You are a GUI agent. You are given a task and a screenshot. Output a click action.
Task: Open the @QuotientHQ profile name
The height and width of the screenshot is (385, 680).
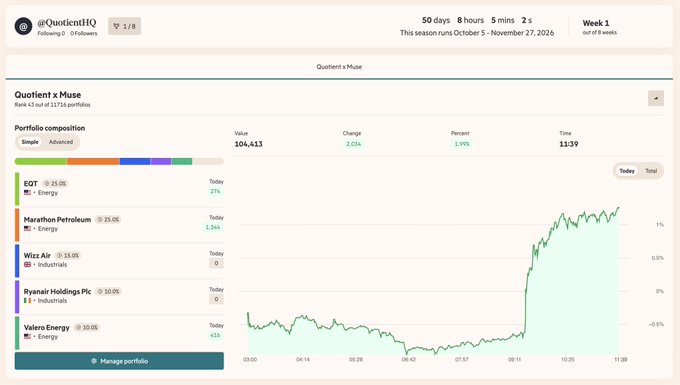pos(67,23)
